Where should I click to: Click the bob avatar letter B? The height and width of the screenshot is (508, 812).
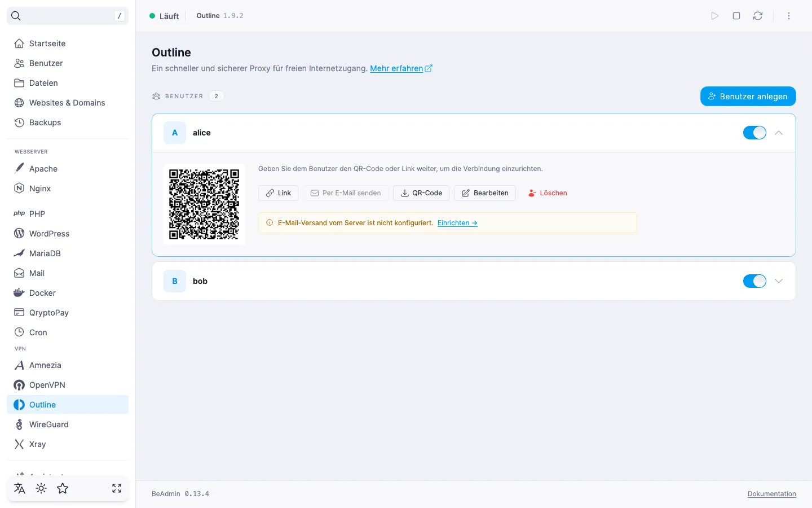pyautogui.click(x=175, y=281)
